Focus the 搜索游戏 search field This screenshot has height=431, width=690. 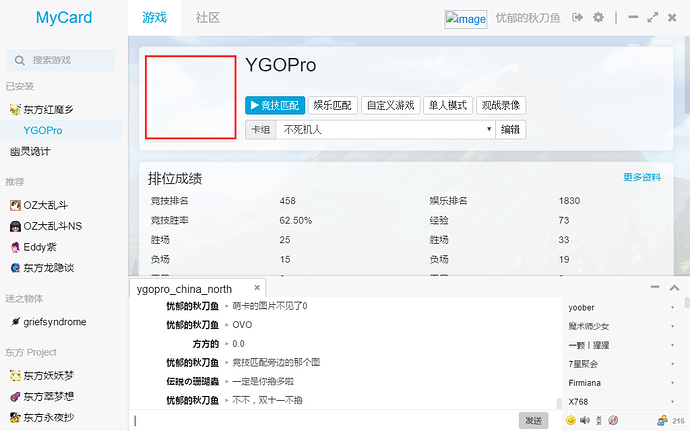[x=61, y=60]
